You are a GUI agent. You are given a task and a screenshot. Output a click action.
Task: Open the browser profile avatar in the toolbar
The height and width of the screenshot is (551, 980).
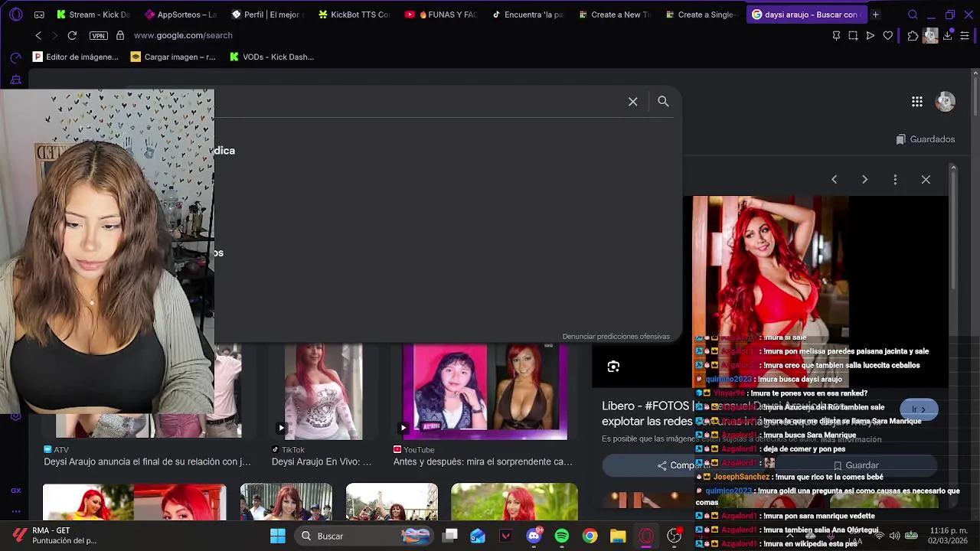point(930,35)
